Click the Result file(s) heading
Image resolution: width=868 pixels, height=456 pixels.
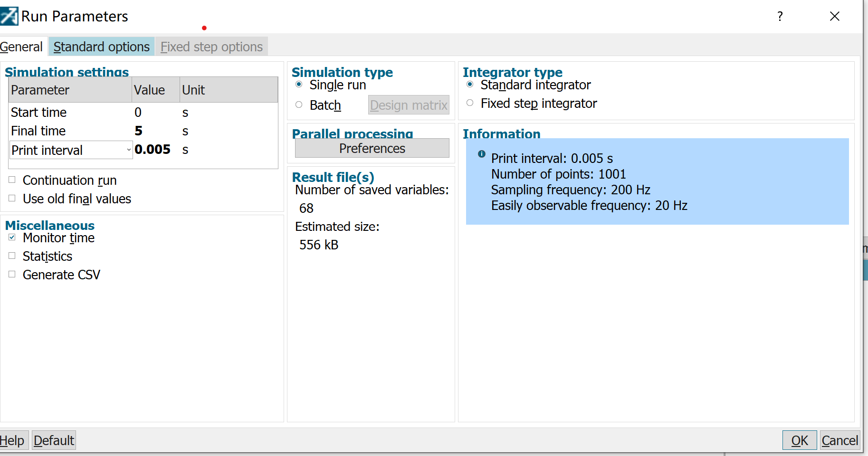point(333,177)
